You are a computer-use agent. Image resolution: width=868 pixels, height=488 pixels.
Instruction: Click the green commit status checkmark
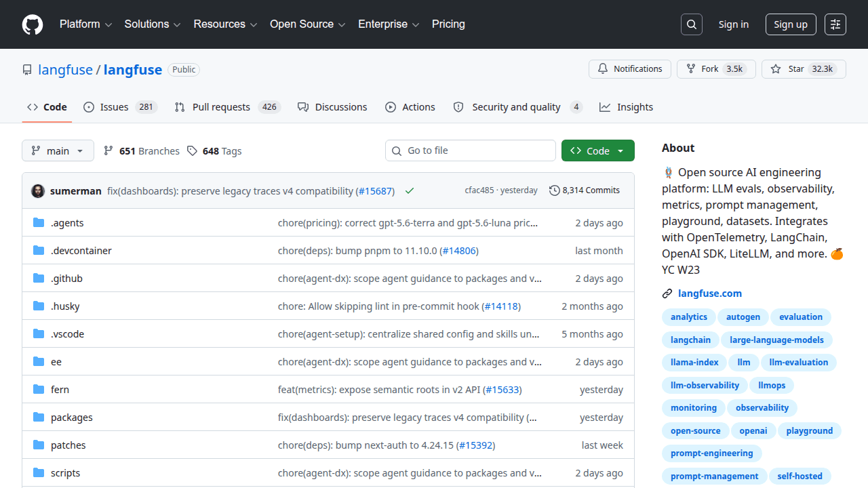point(410,191)
